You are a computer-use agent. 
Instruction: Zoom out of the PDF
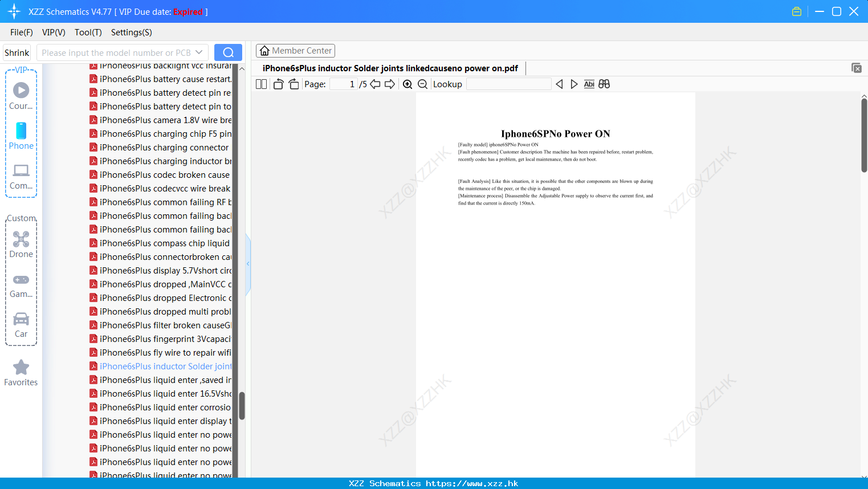(x=422, y=84)
